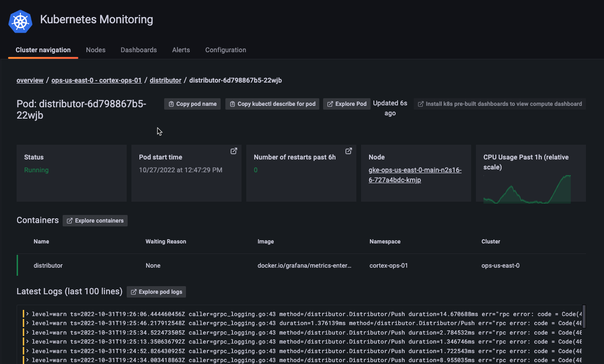The width and height of the screenshot is (604, 364).
Task: Click the Image column header
Action: (x=266, y=242)
